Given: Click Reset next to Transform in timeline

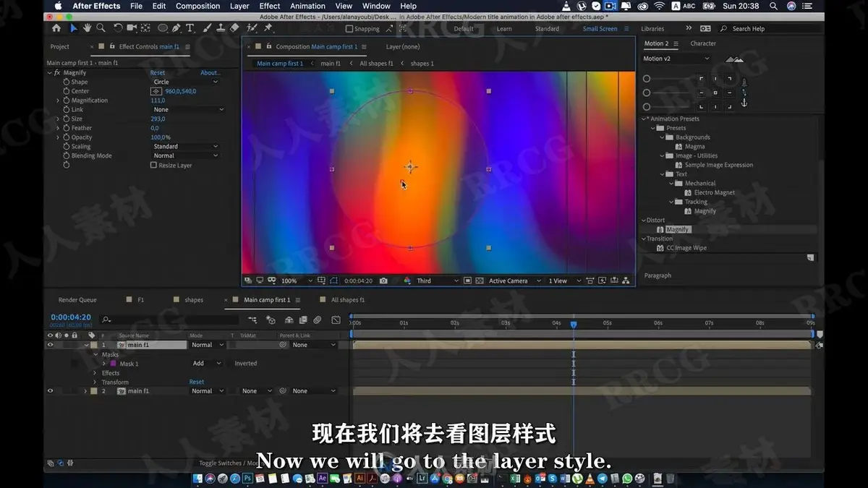Looking at the screenshot, I should (197, 382).
